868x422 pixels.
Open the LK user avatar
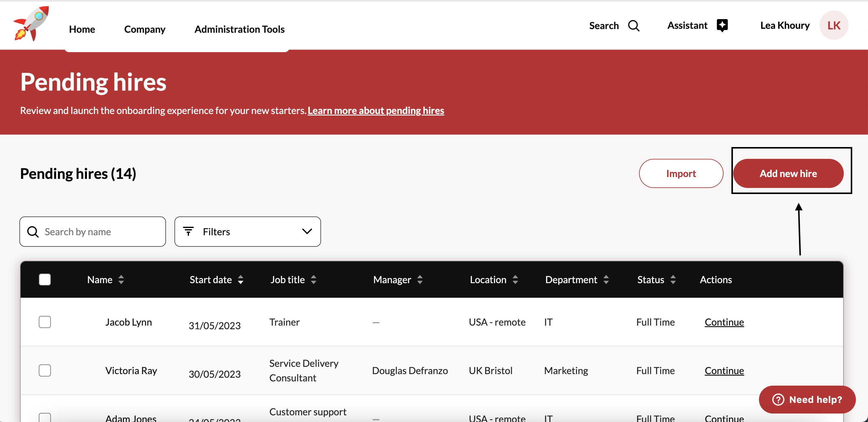(x=834, y=26)
